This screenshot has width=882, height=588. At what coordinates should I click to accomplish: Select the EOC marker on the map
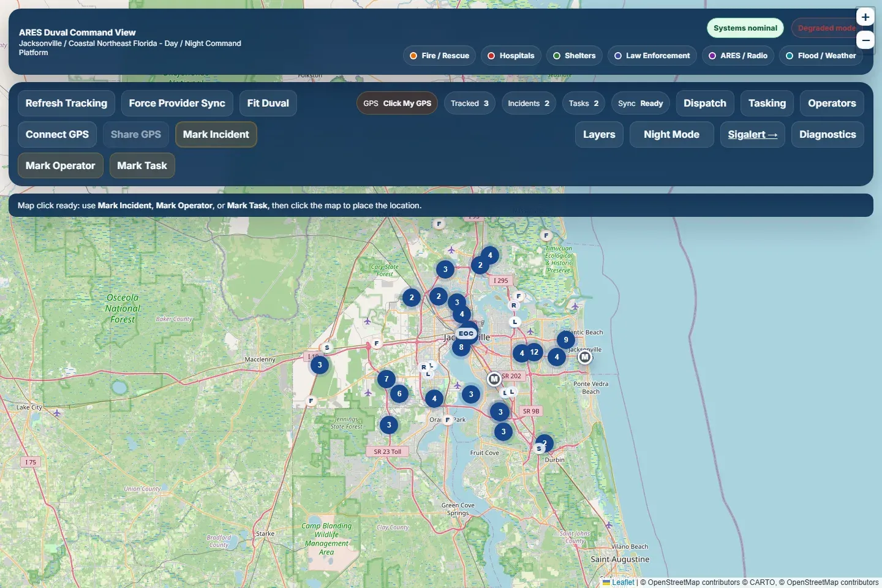point(466,334)
